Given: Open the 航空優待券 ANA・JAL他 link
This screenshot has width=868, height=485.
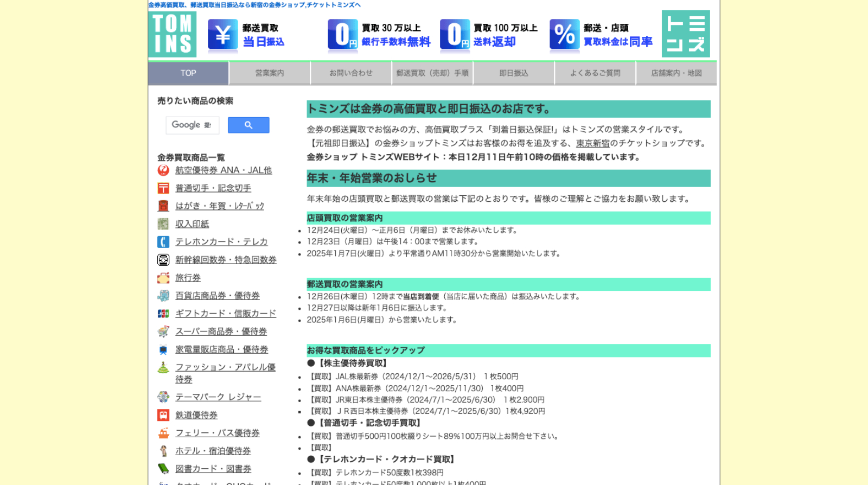Looking at the screenshot, I should [x=224, y=170].
